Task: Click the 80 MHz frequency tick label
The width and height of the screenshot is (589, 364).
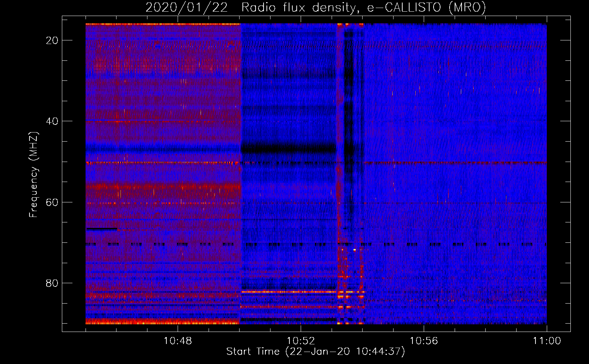Action: [52, 283]
